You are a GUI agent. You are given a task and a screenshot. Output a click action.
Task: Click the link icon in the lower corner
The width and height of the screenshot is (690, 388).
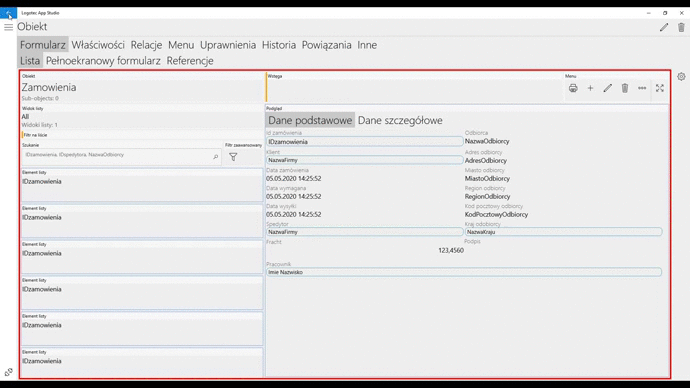tap(8, 372)
